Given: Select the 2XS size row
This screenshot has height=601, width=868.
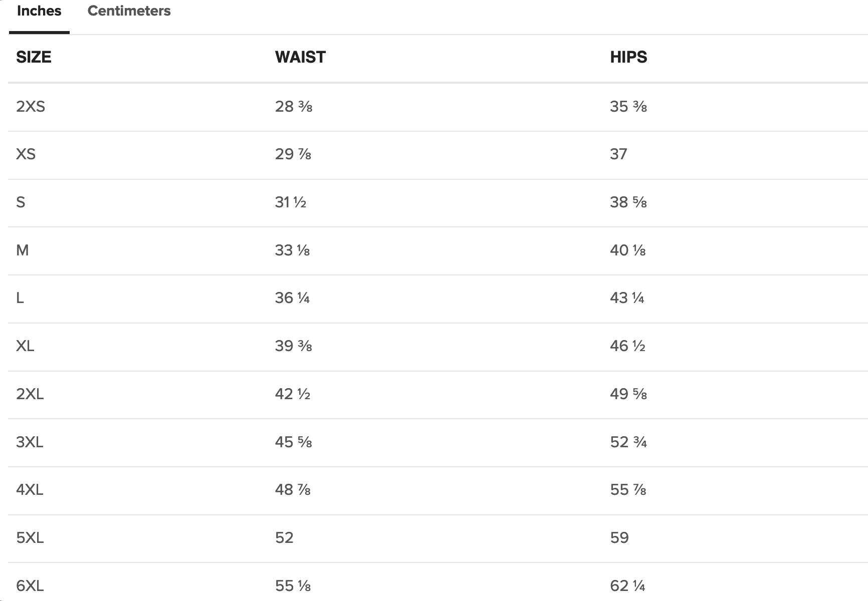Looking at the screenshot, I should [x=438, y=107].
